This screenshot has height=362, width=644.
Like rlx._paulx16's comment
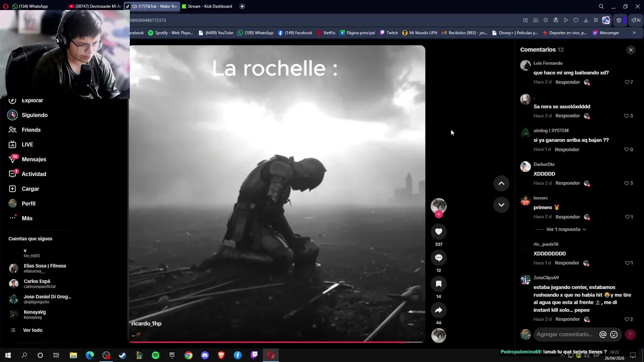(627, 263)
